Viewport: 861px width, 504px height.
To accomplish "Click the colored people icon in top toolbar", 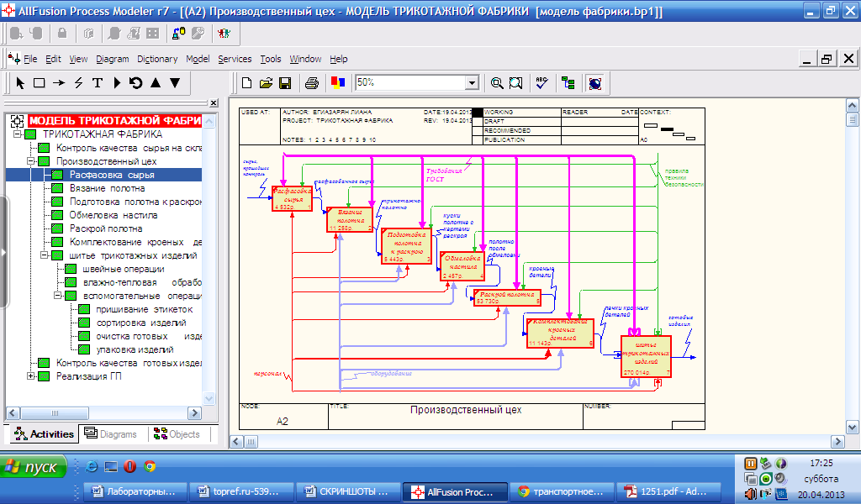I will click(x=224, y=34).
